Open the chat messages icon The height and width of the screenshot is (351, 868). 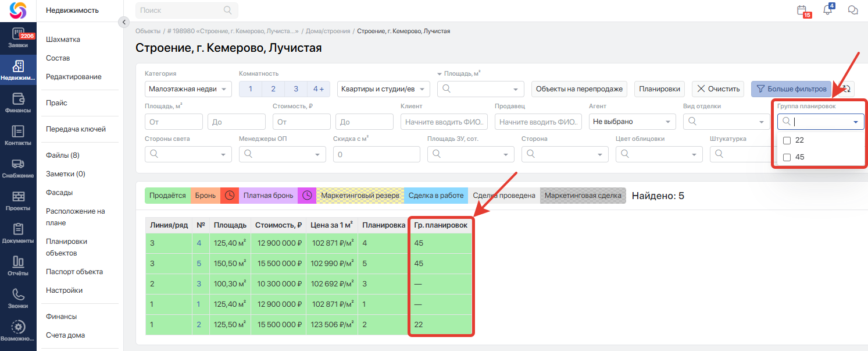click(x=853, y=10)
